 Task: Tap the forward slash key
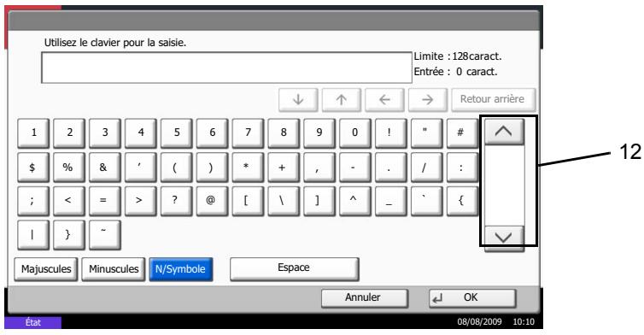426,167
